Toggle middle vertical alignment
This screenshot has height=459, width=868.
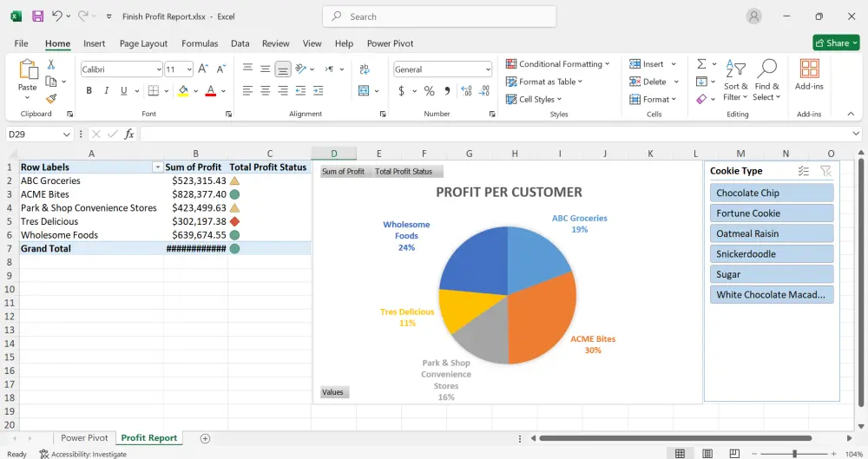point(265,69)
